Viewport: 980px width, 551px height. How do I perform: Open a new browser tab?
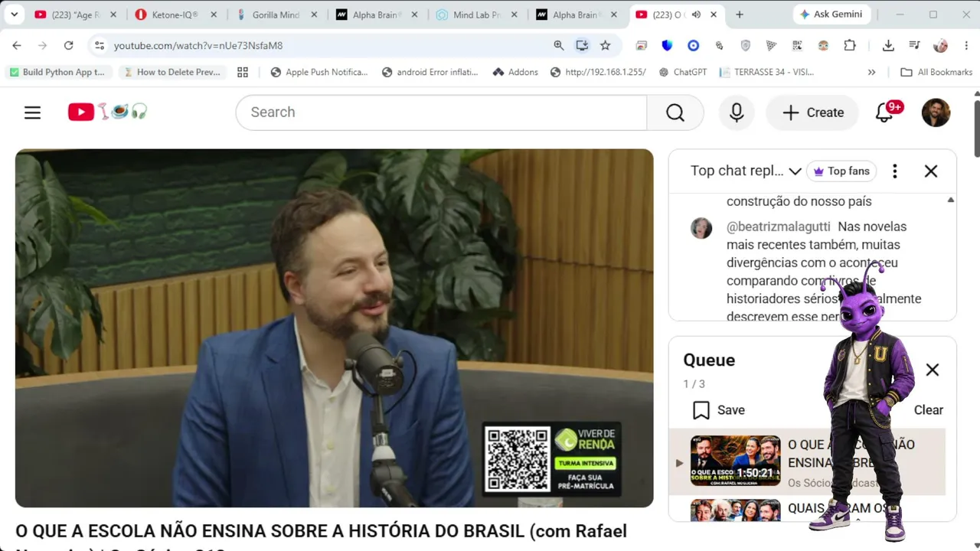tap(739, 15)
